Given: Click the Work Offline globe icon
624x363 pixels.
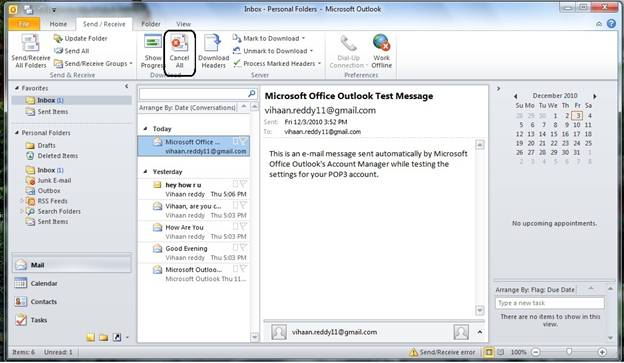Looking at the screenshot, I should pyautogui.click(x=381, y=43).
